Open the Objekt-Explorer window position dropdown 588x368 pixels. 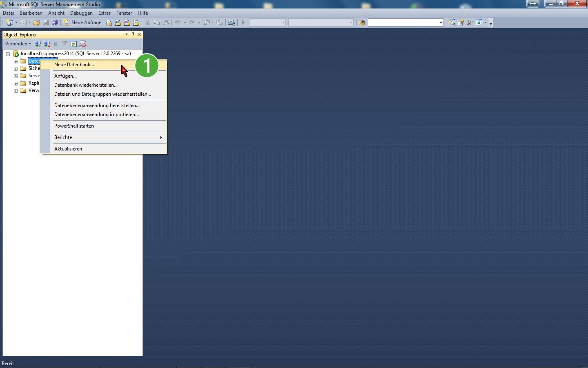point(127,35)
